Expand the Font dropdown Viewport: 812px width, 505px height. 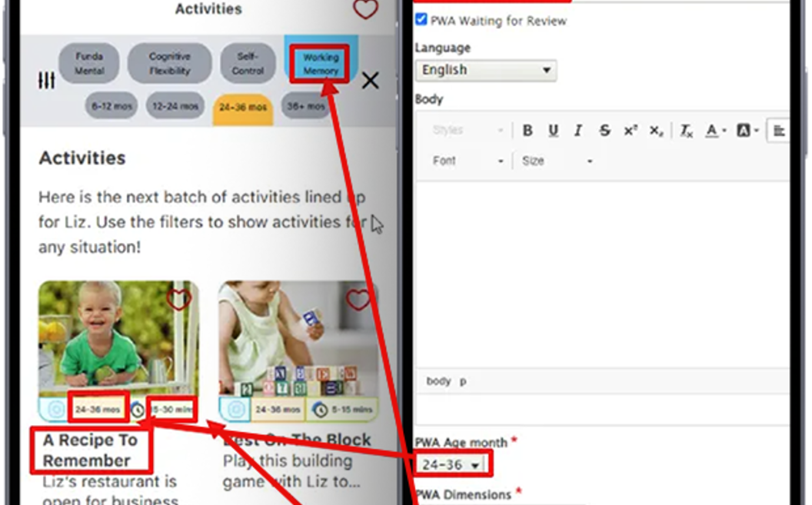468,161
